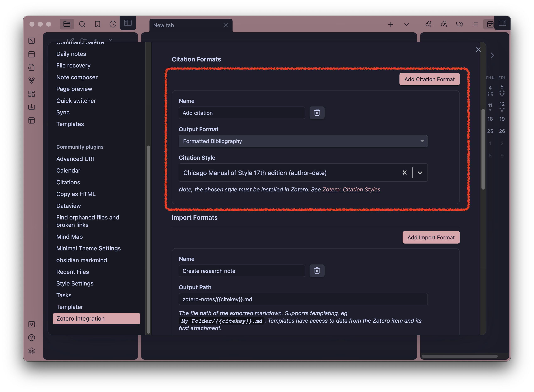Screen dimensions: 534x392
Task: Click the Output Path input field
Action: click(x=303, y=299)
